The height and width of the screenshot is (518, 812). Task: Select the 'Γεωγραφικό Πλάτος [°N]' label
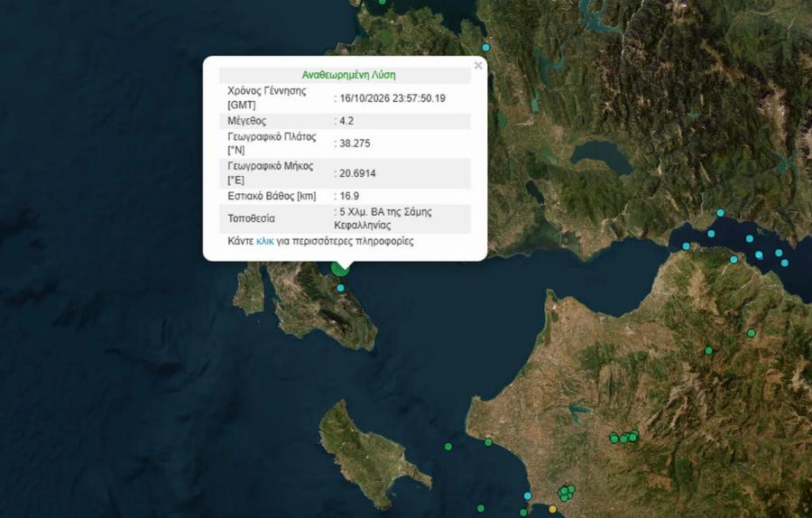272,143
